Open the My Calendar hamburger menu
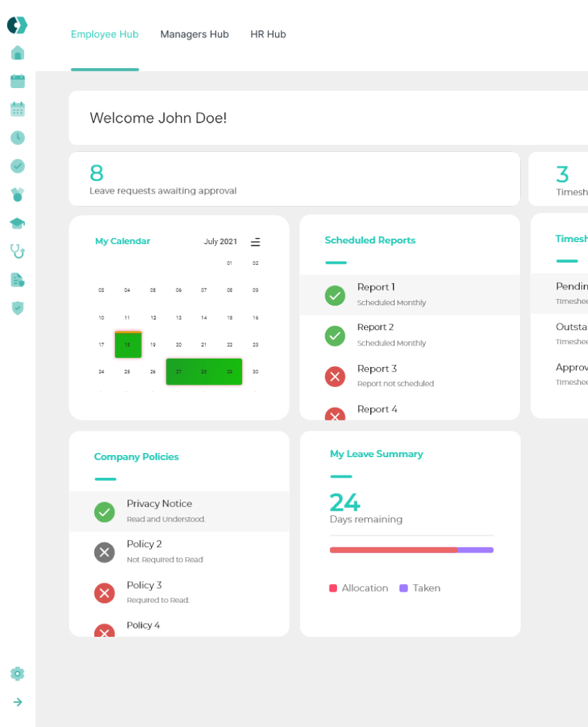588x727 pixels. click(x=255, y=242)
